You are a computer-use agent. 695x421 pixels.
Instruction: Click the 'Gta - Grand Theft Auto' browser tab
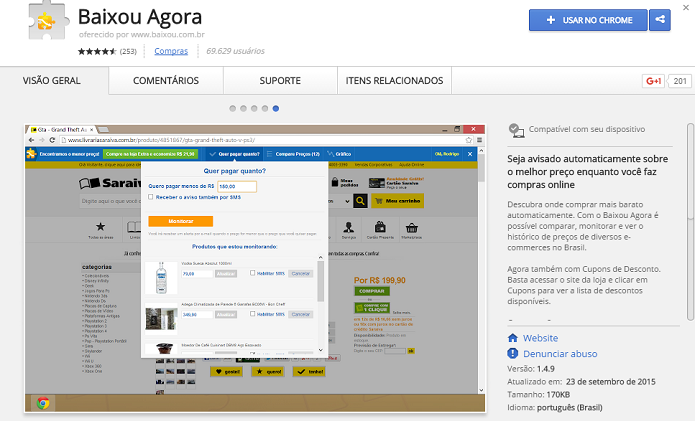62,130
